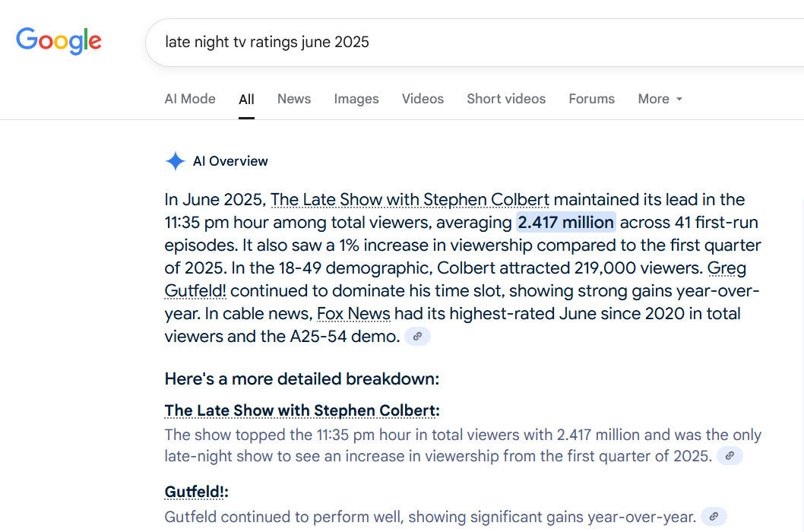Image resolution: width=804 pixels, height=532 pixels.
Task: Click the Google logo
Action: point(59,41)
